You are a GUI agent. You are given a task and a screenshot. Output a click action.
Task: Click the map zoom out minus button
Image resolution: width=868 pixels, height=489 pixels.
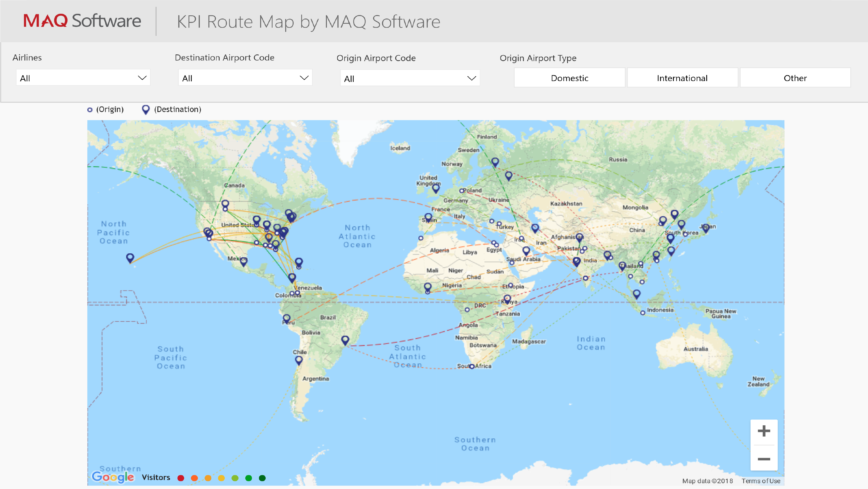764,459
